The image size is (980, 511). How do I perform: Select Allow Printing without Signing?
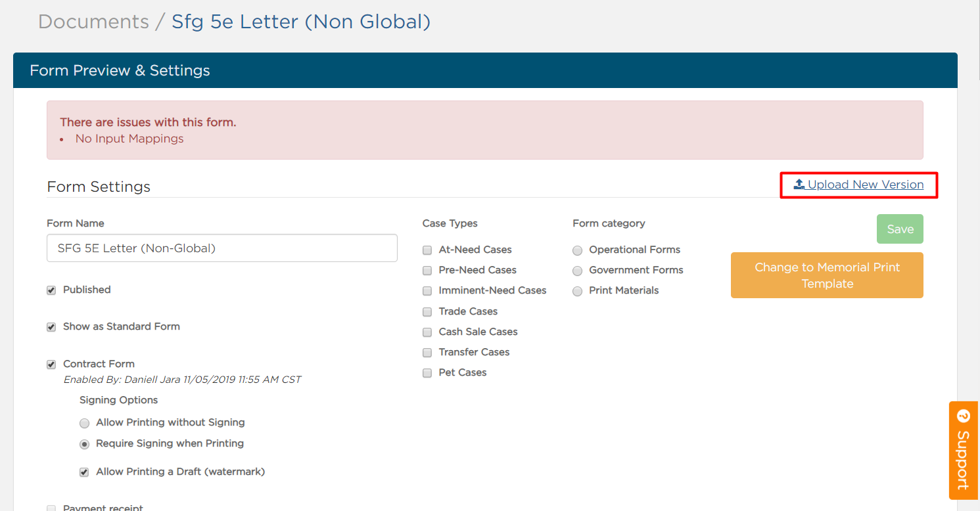point(84,423)
